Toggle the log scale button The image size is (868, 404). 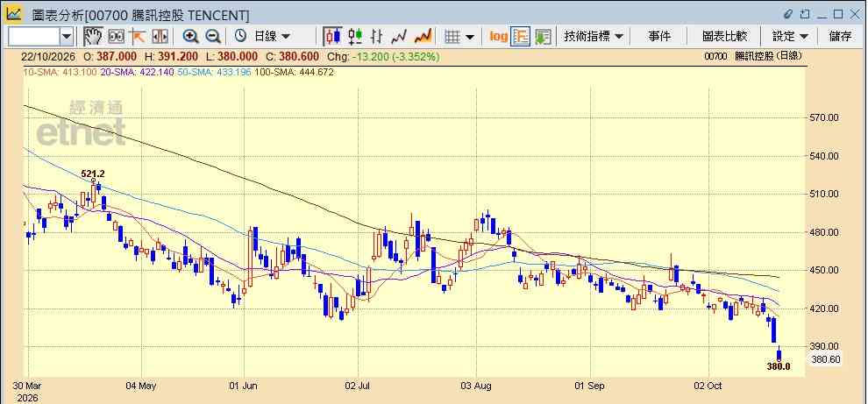click(498, 37)
